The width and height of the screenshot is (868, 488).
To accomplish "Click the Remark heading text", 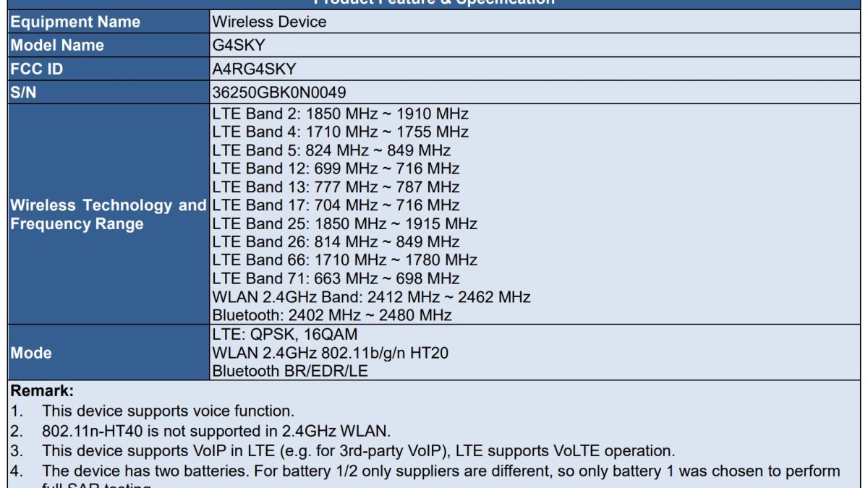I will click(x=42, y=391).
